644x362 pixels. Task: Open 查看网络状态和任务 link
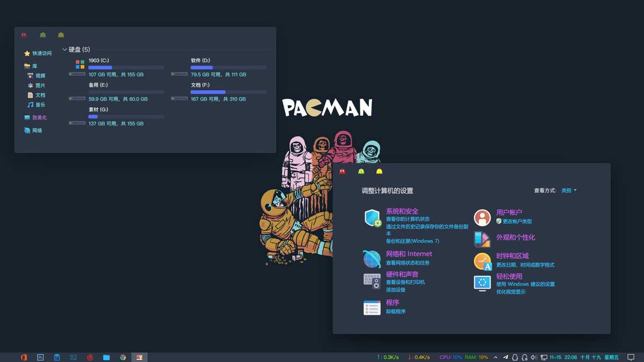[408, 263]
